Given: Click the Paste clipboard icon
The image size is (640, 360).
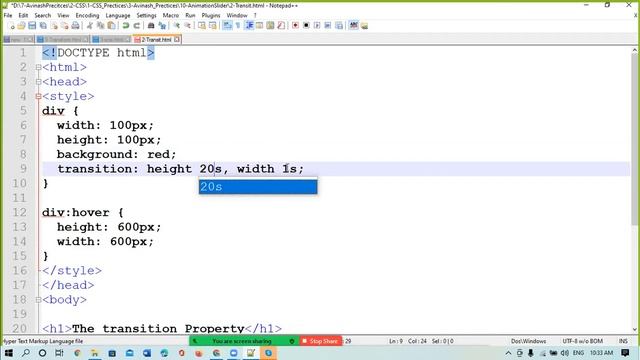Looking at the screenshot, I should click(x=111, y=26).
